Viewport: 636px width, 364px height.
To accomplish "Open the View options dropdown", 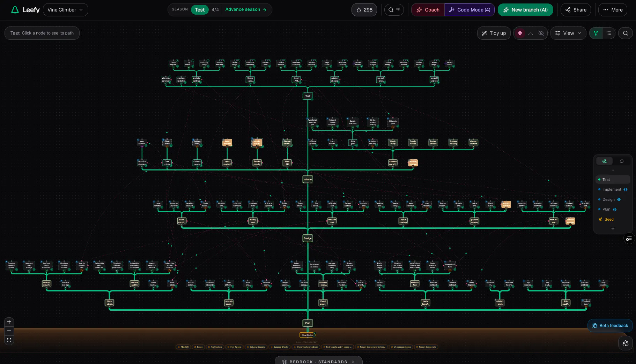I will click(x=568, y=33).
